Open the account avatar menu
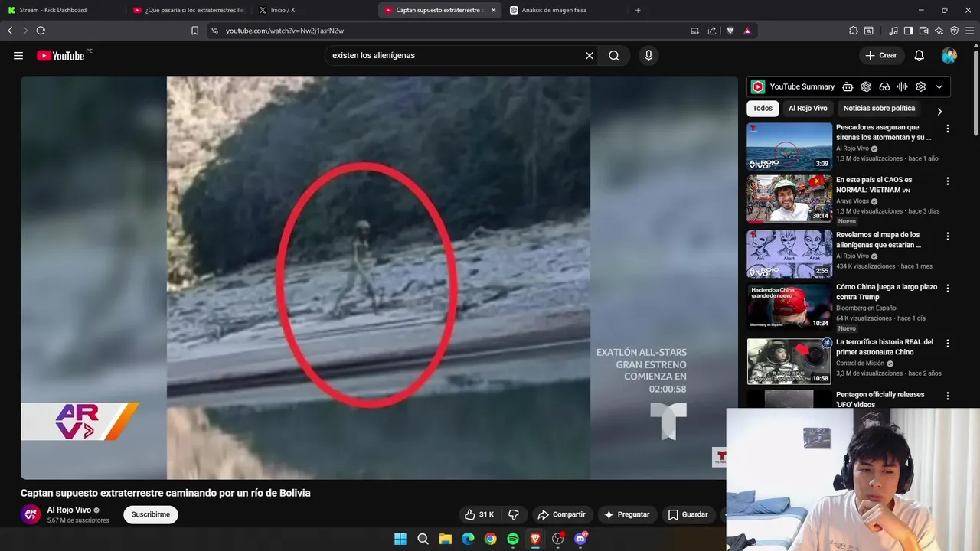The height and width of the screenshot is (551, 980). 949,55
